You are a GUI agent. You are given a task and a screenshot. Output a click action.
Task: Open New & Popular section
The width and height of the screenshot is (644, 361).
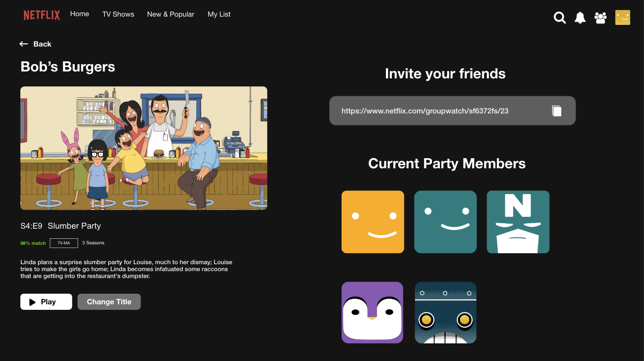pyautogui.click(x=171, y=14)
